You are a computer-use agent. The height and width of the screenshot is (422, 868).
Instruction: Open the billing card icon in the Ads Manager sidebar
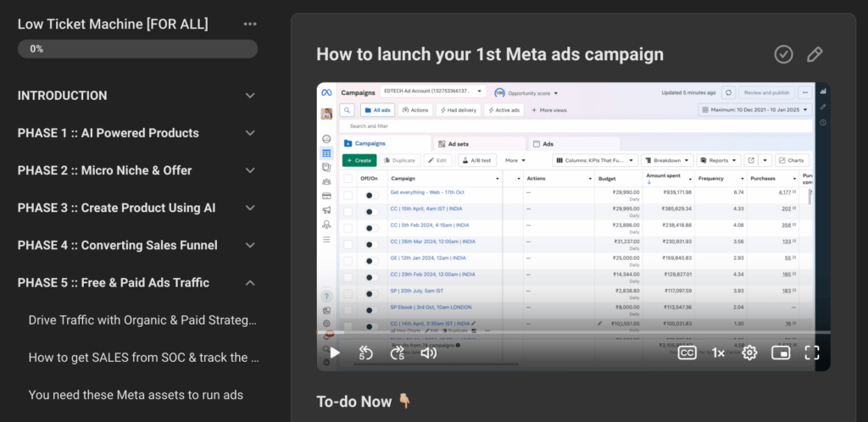(326, 196)
